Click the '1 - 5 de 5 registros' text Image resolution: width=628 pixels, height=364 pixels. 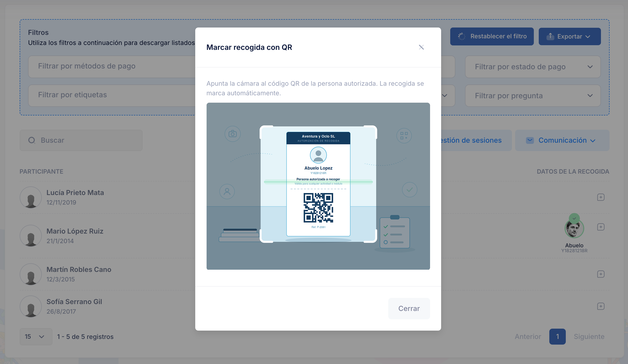(85, 337)
